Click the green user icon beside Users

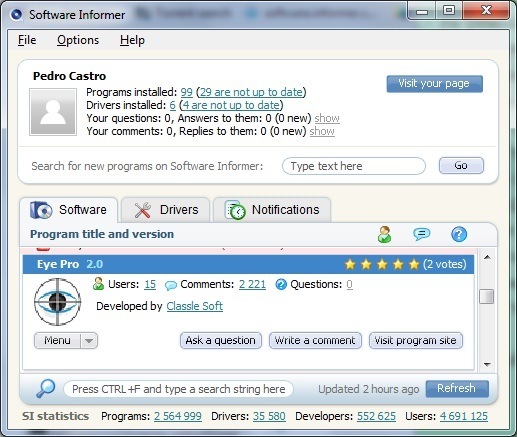[x=98, y=284]
